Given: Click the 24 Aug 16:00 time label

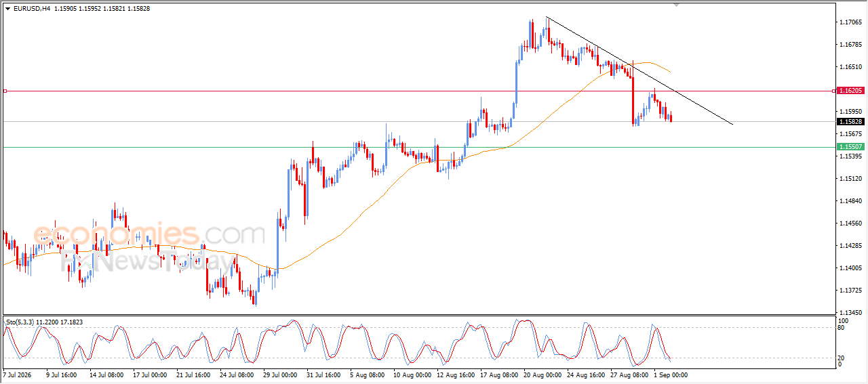Looking at the screenshot, I should [585, 375].
